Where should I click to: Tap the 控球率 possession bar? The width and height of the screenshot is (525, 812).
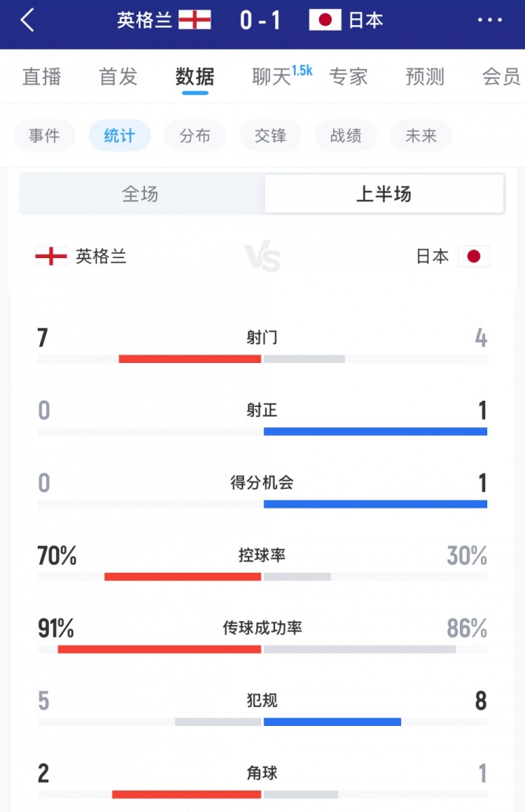click(262, 576)
